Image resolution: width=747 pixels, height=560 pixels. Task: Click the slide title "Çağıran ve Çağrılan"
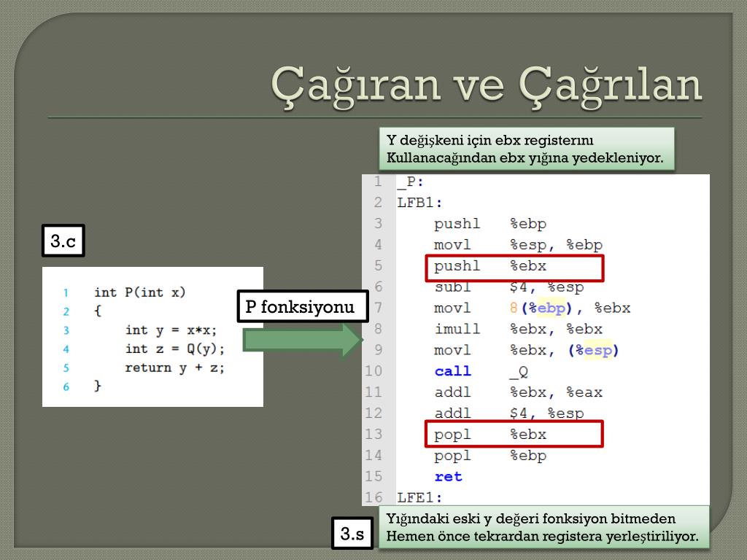click(487, 86)
